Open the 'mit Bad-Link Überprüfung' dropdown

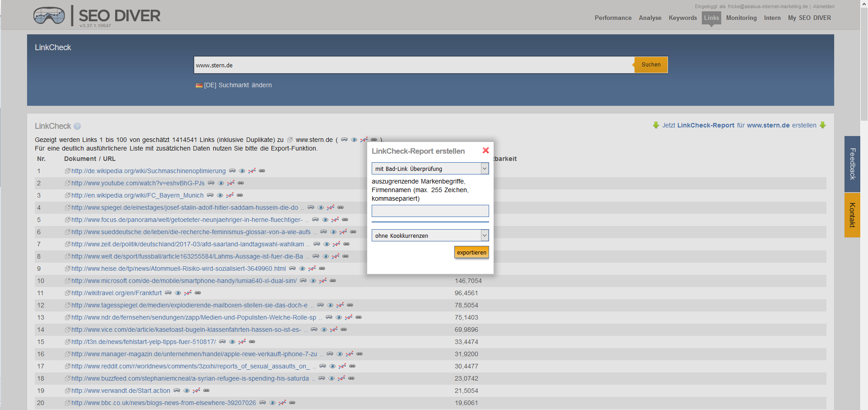tap(430, 169)
